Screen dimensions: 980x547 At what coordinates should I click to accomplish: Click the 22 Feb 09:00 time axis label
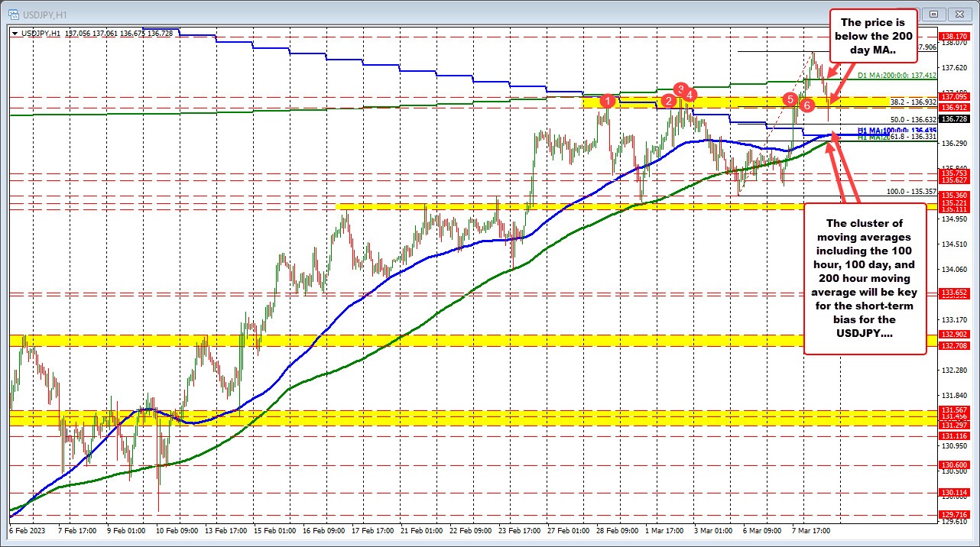click(470, 529)
